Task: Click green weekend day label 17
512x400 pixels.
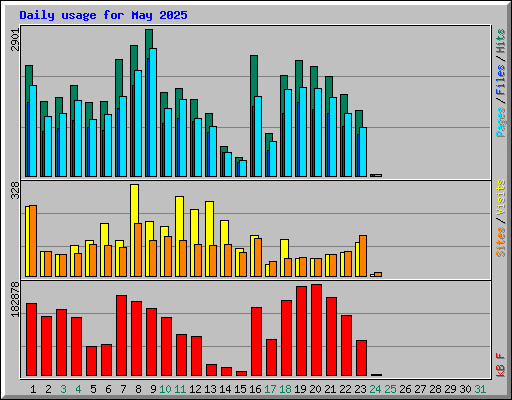Action: point(270,389)
